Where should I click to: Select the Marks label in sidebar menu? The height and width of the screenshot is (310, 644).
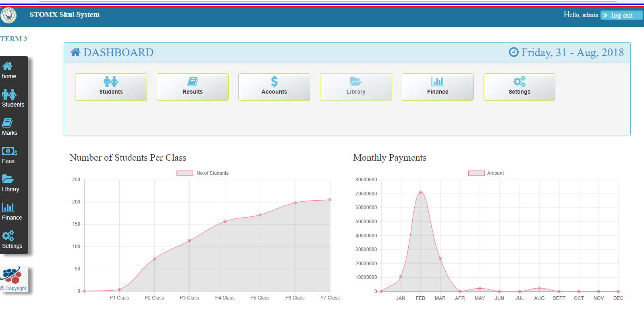(10, 133)
